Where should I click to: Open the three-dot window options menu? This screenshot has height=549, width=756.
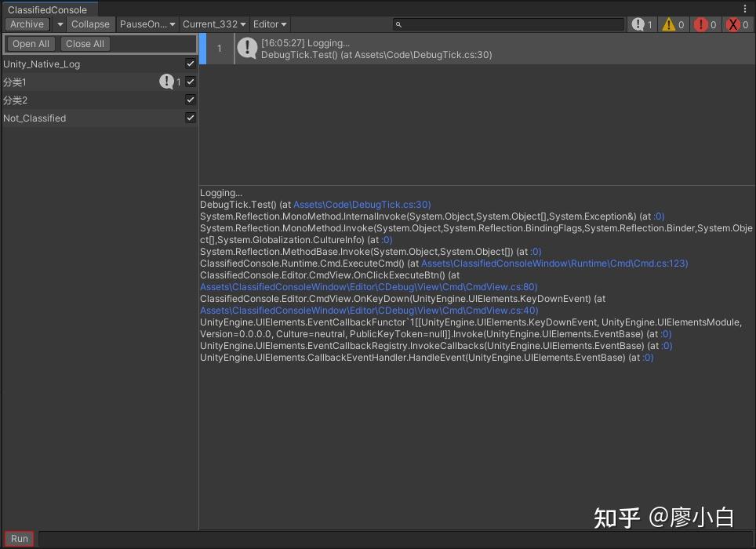744,9
